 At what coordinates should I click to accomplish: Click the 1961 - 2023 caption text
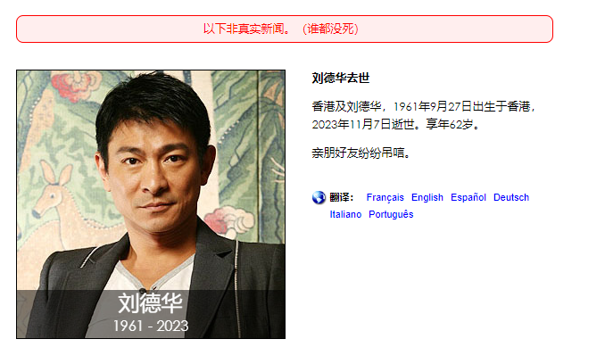pos(151,327)
